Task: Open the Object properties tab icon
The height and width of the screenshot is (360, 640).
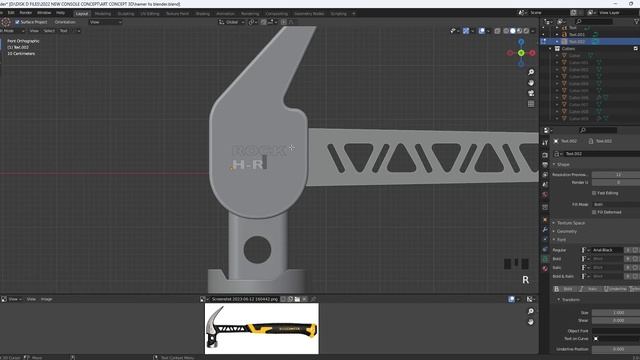Action: tap(545, 220)
